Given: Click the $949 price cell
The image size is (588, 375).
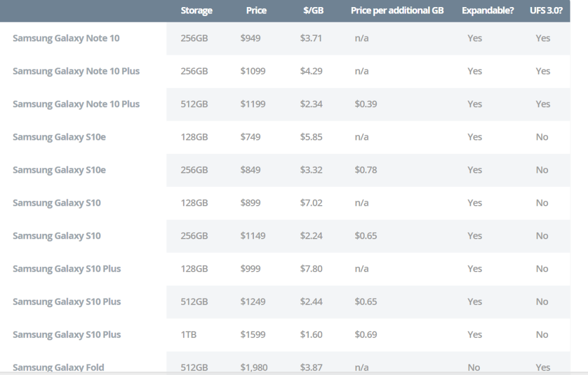Looking at the screenshot, I should pyautogui.click(x=250, y=38).
